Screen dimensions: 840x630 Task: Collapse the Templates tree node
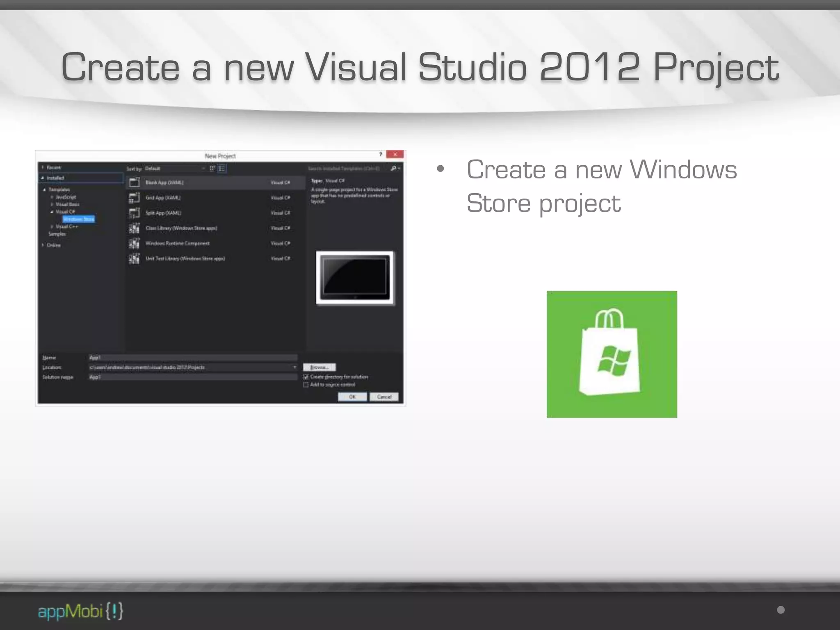pos(44,189)
